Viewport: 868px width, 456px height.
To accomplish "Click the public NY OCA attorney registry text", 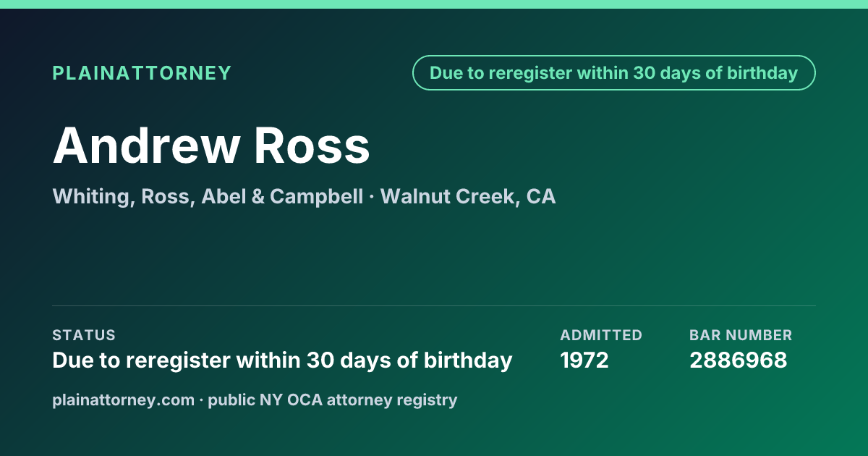I will pyautogui.click(x=333, y=400).
